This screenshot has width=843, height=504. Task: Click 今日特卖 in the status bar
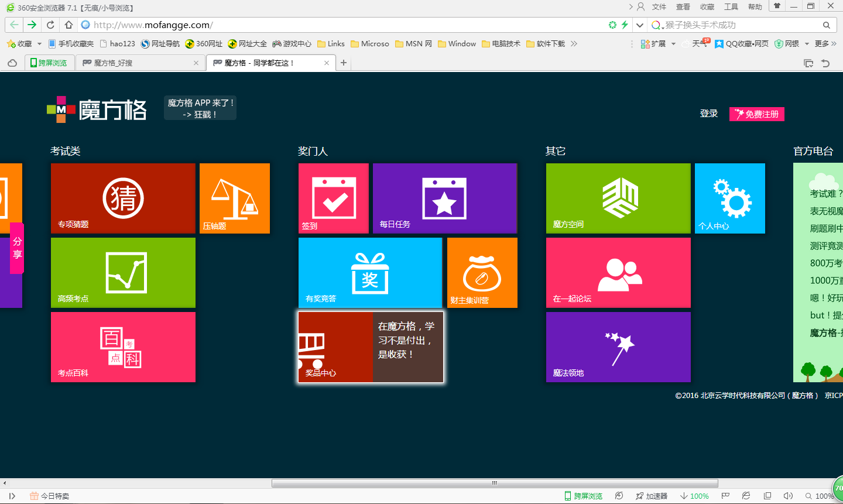point(49,496)
